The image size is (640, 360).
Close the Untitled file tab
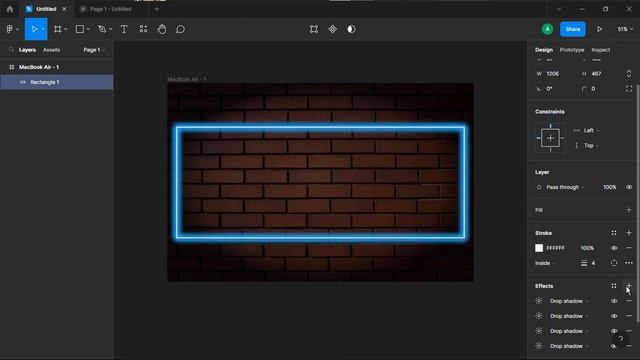coord(64,9)
